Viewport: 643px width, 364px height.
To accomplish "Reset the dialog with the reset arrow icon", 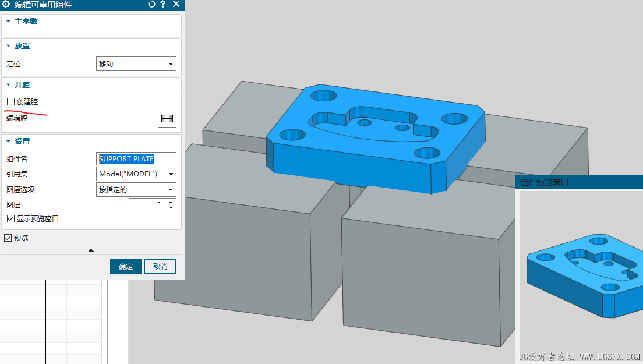I will [x=151, y=4].
